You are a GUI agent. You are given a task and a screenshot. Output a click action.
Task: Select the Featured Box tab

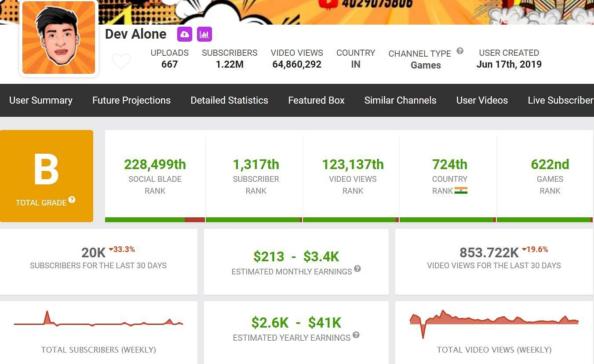point(316,100)
